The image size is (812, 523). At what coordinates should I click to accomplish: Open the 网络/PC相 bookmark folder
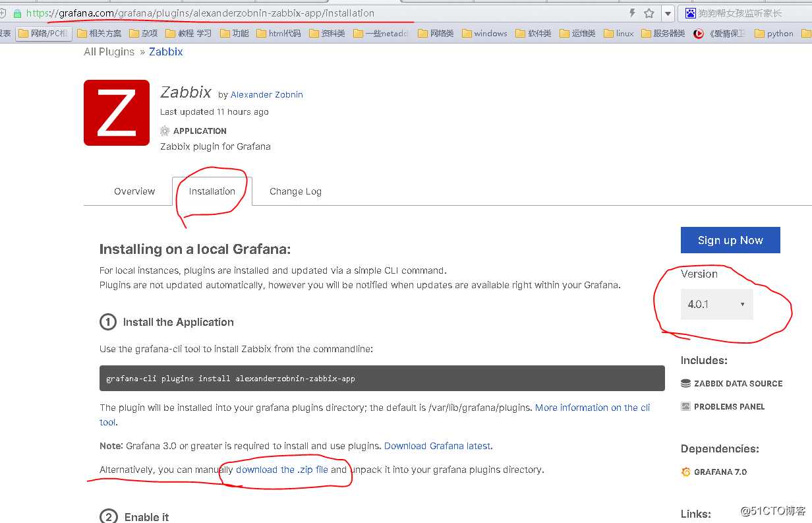point(43,33)
